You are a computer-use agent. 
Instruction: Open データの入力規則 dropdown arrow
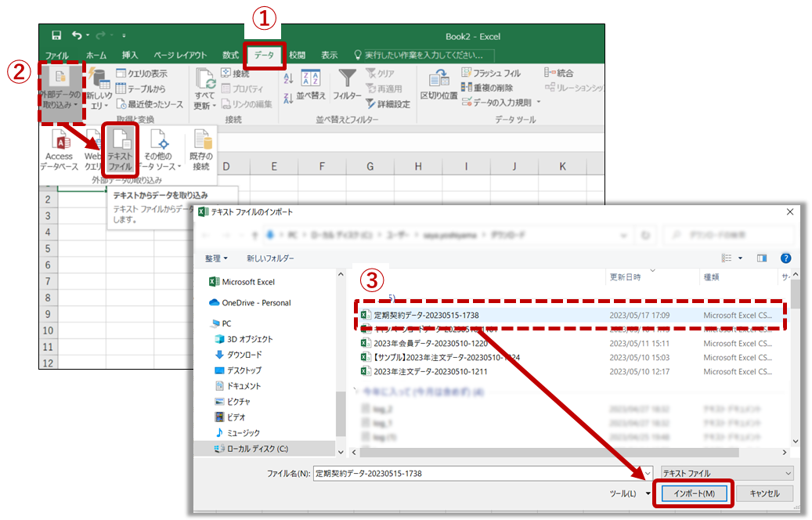(x=539, y=102)
